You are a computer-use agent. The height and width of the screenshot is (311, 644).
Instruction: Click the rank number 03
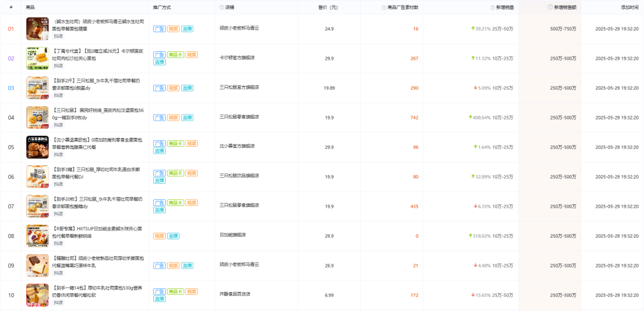tap(11, 88)
